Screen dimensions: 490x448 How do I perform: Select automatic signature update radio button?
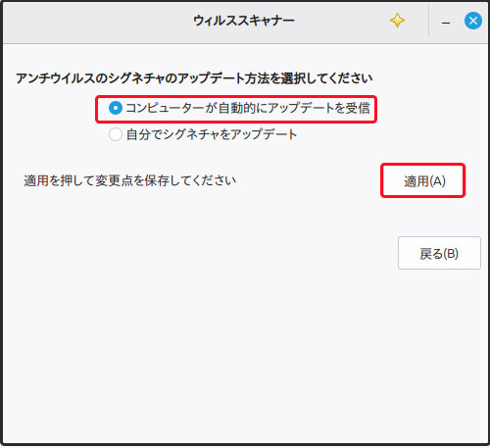116,108
